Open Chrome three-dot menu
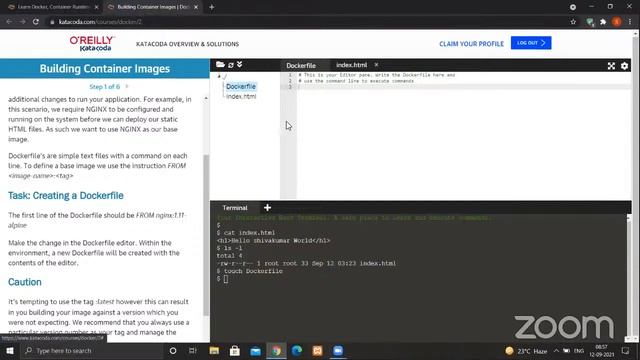This screenshot has width=640, height=360. (630, 22)
